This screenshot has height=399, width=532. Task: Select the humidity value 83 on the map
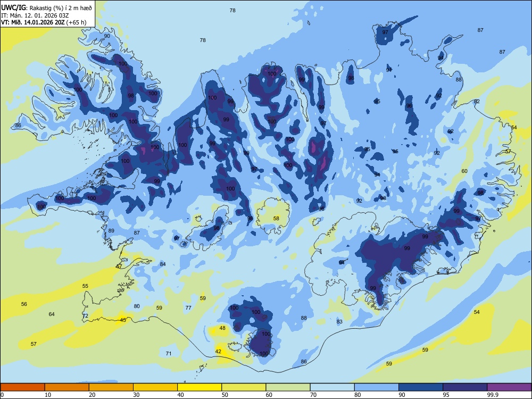[x=339, y=322]
